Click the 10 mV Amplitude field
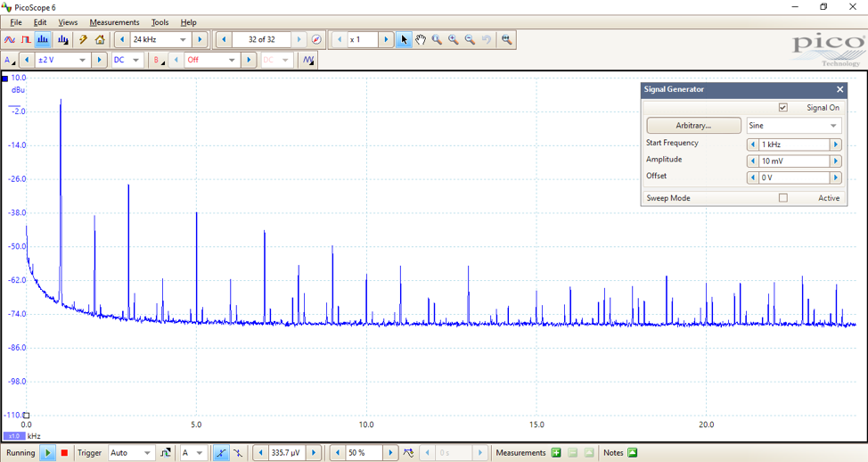 [x=794, y=161]
